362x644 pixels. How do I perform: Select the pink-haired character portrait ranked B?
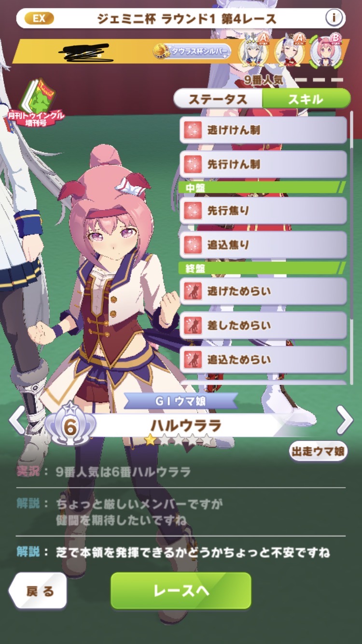tap(326, 50)
